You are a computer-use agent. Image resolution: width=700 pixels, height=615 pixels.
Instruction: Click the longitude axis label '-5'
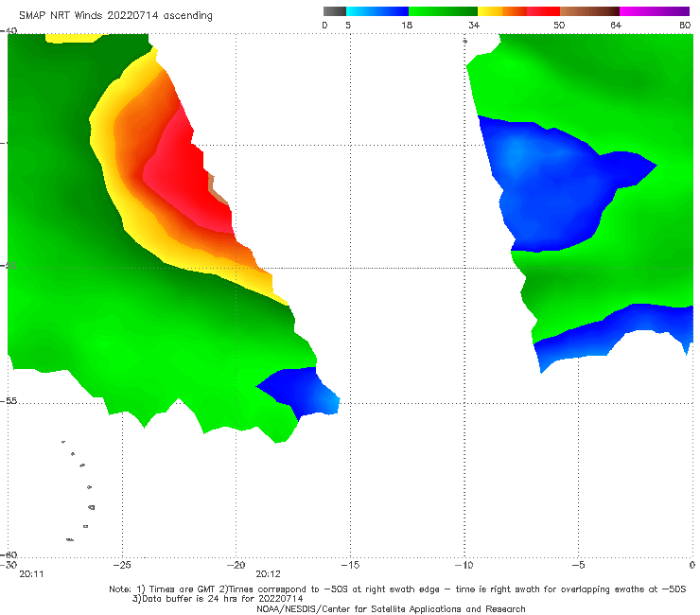(579, 565)
